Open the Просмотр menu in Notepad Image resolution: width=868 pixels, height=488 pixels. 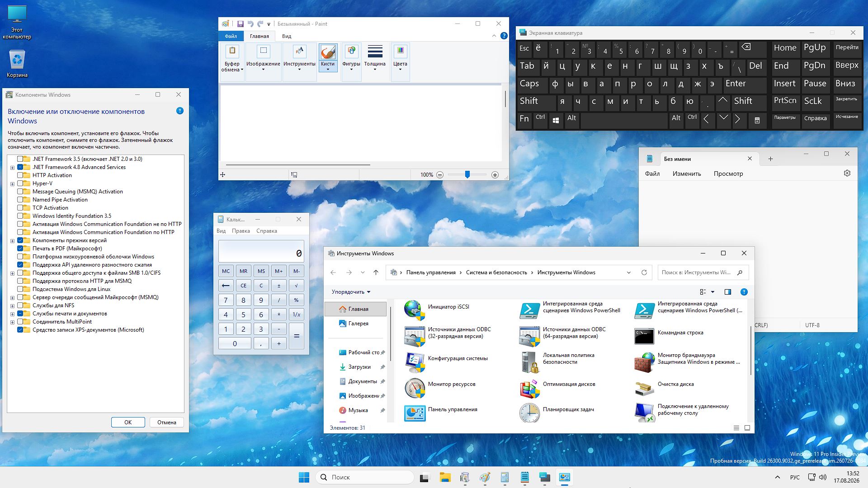(728, 174)
